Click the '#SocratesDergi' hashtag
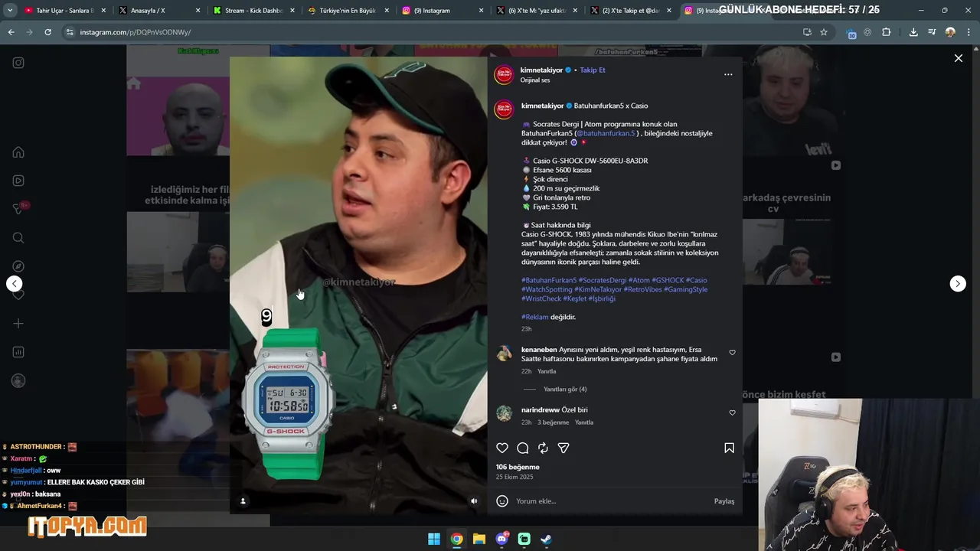Viewport: 980px width, 551px height. click(603, 280)
